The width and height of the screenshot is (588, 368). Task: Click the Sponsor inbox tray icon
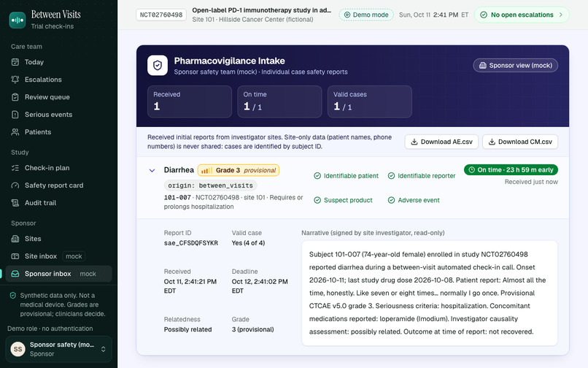15,274
